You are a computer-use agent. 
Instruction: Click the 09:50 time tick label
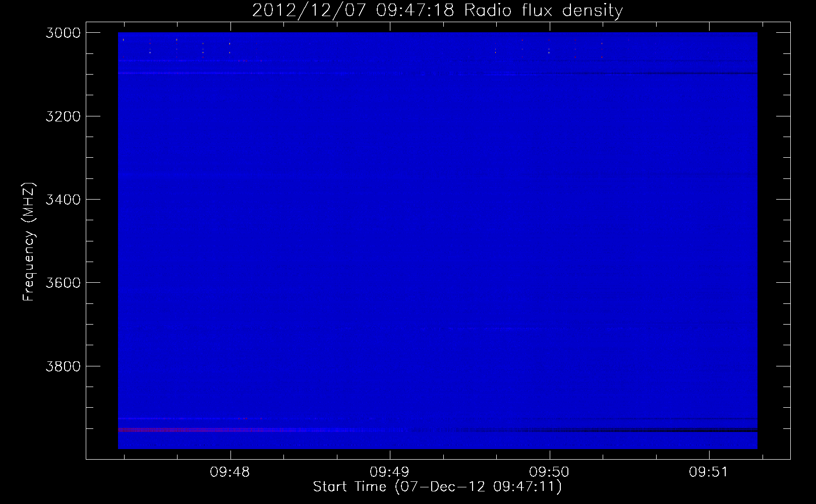[549, 472]
